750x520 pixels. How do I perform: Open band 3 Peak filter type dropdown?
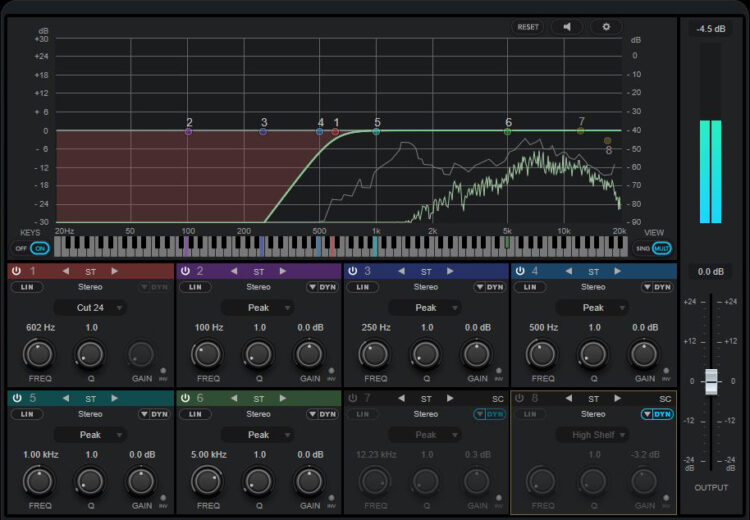tap(426, 308)
